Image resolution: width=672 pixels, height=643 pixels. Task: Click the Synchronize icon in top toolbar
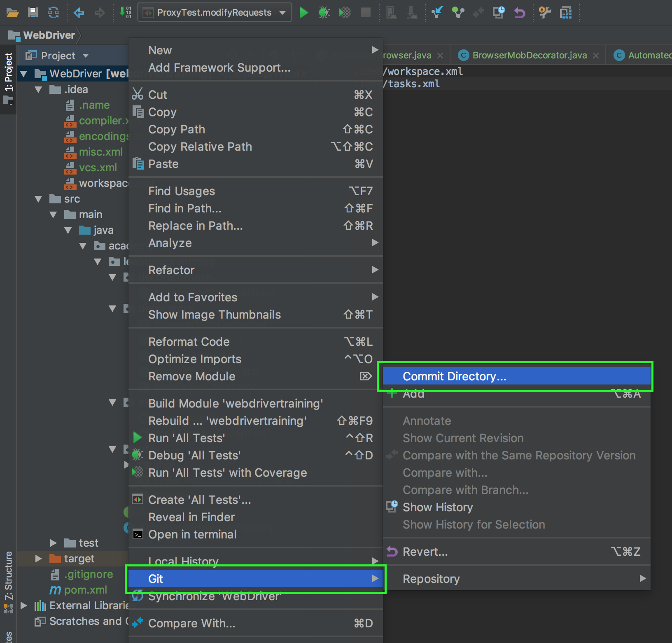coord(54,13)
